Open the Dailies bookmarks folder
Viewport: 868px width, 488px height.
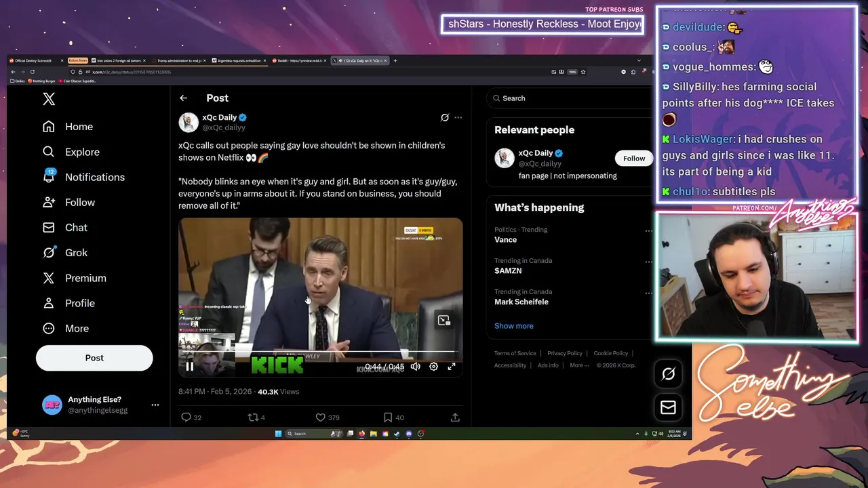[17, 81]
